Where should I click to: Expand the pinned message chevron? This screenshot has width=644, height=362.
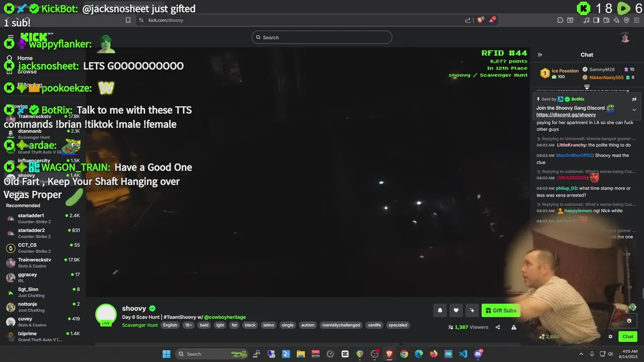(634, 110)
